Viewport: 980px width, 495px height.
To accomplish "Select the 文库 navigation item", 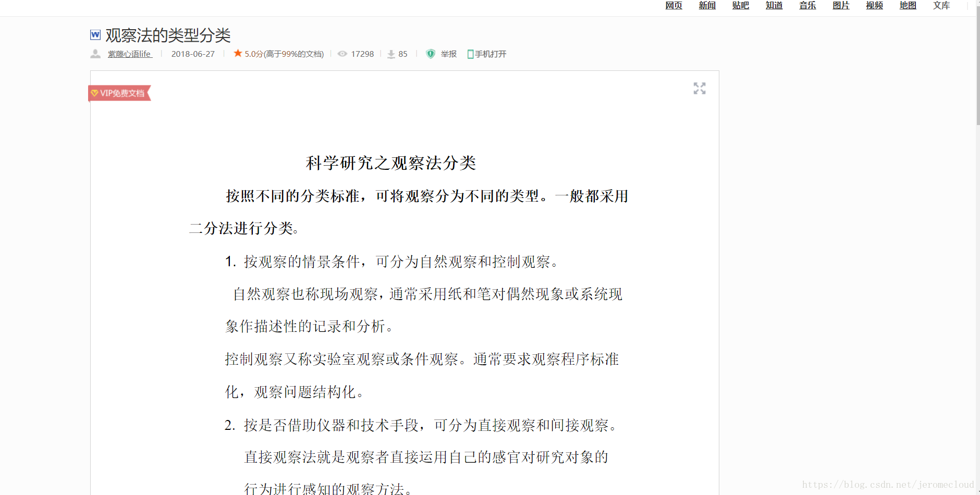I will click(941, 6).
